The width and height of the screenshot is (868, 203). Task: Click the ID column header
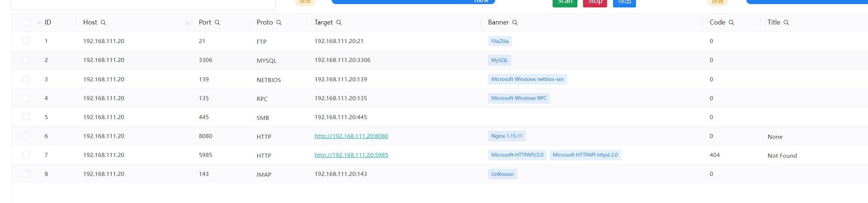pyautogui.click(x=48, y=23)
